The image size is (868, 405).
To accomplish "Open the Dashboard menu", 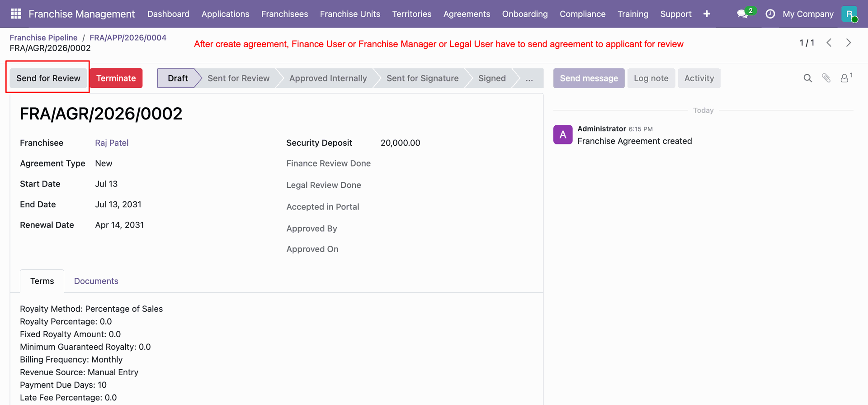I will pos(168,14).
